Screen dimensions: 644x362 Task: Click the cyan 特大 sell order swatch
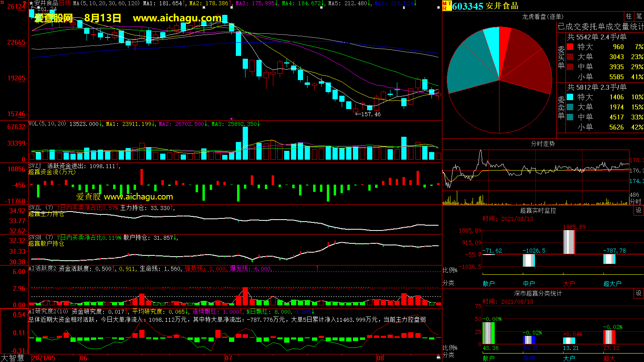[x=570, y=97]
